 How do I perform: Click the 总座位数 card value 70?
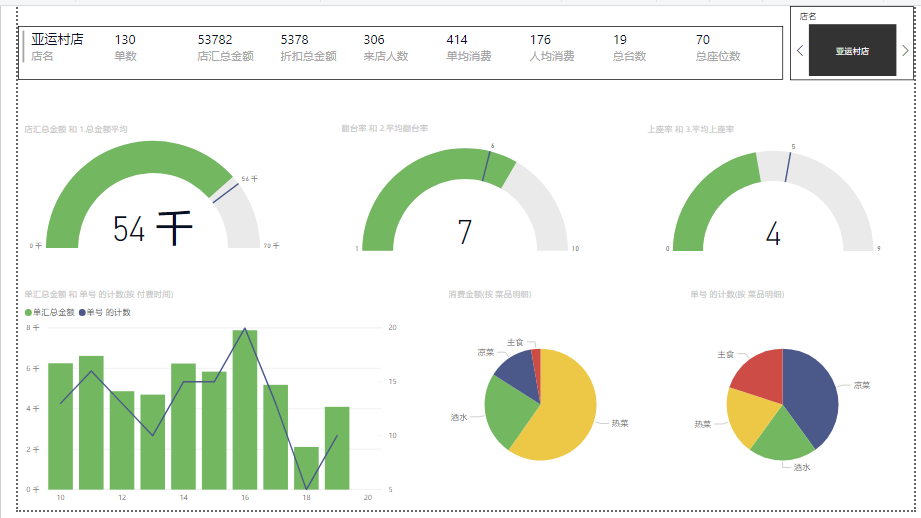(x=703, y=39)
